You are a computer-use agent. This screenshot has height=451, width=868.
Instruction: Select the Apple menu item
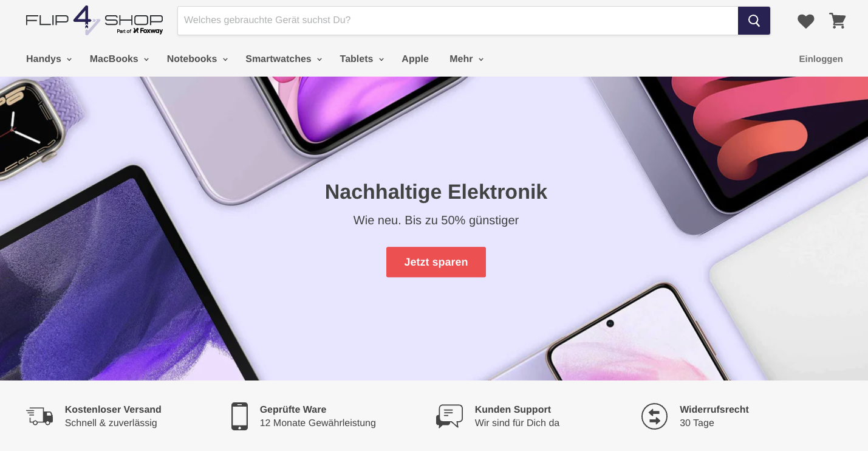(x=415, y=59)
